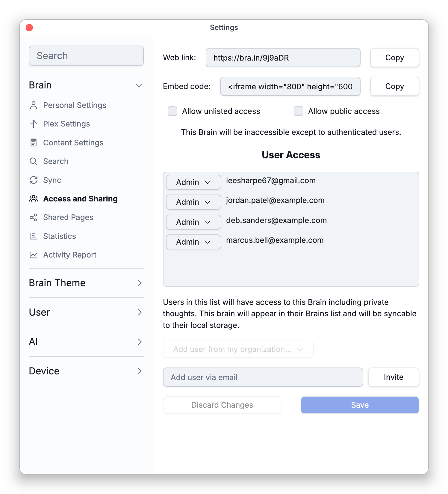This screenshot has height=494, width=448.
Task: Save the access changes
Action: (x=360, y=405)
